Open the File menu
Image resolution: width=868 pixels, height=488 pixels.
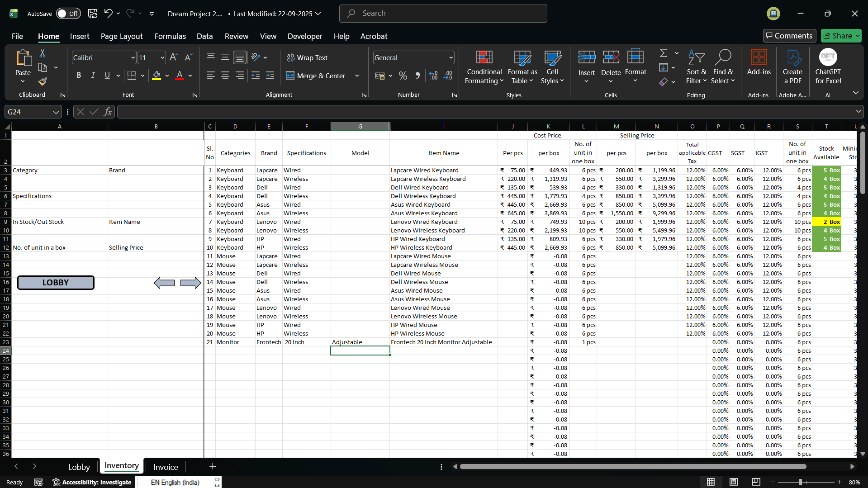coord(17,36)
